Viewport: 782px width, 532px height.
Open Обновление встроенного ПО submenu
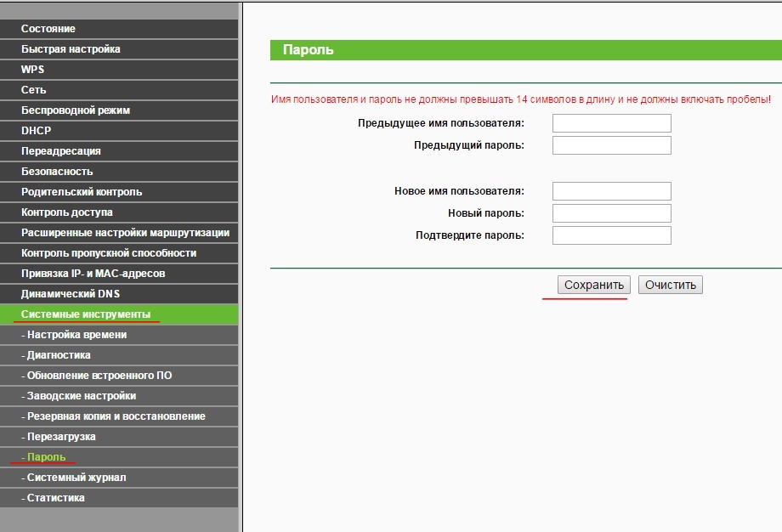pyautogui.click(x=119, y=376)
